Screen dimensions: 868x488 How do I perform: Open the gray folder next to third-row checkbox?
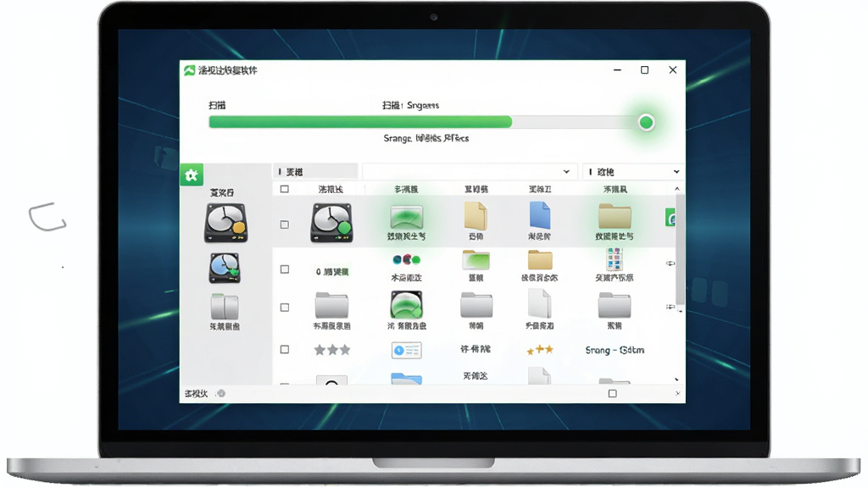[331, 305]
